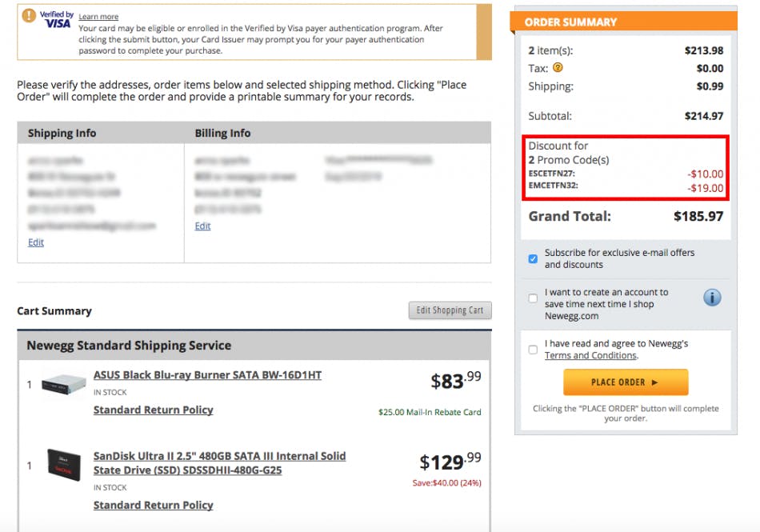Image resolution: width=760 pixels, height=532 pixels.
Task: Open the Learn more link
Action: [98, 16]
